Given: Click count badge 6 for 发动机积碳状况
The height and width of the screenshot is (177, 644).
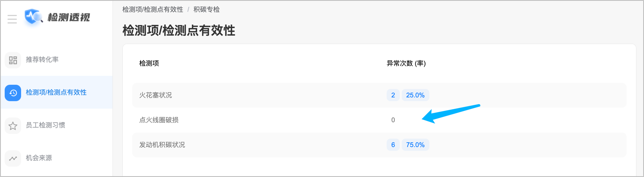Looking at the screenshot, I should tap(393, 145).
